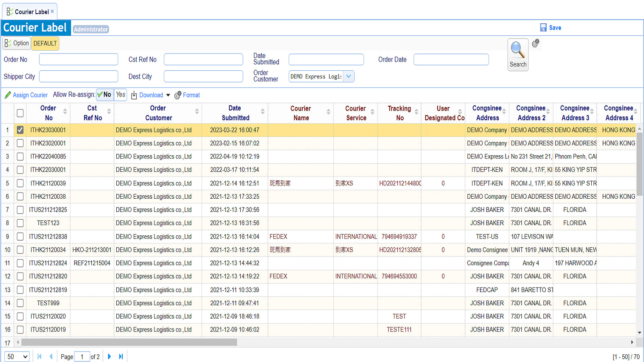Go to the next page arrow
644x362 pixels.
click(x=109, y=356)
